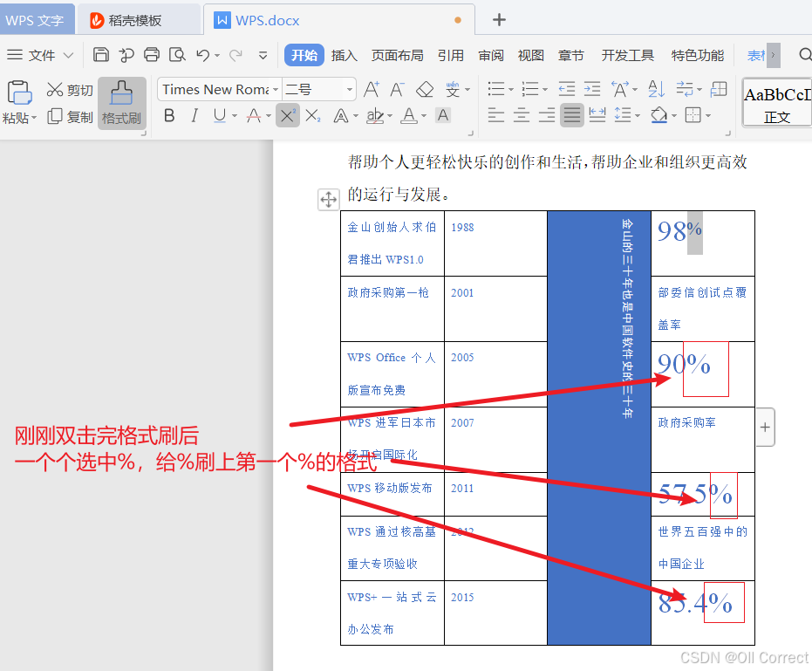Switch to the 章节 ribbon tab

570,55
